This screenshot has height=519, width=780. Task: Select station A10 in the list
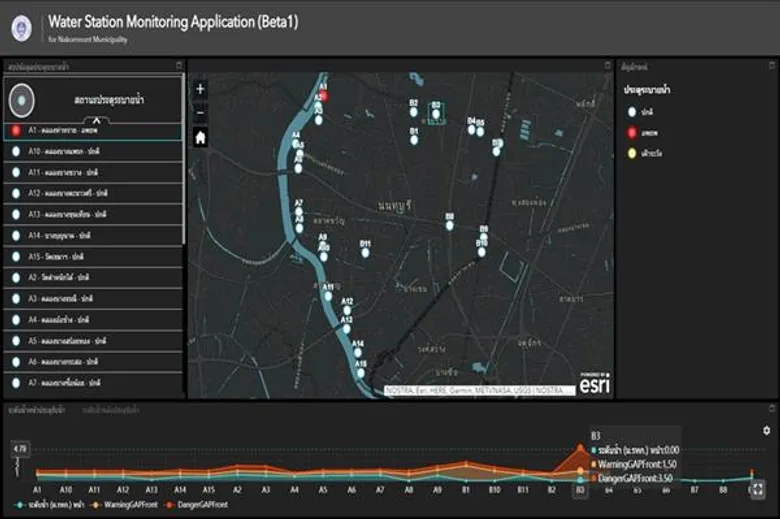coord(93,151)
